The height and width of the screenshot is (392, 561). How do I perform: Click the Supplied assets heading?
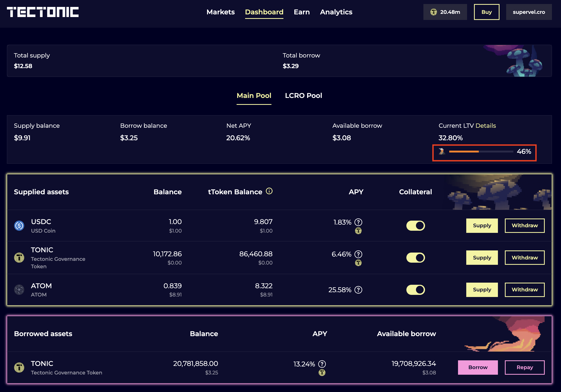pos(41,192)
